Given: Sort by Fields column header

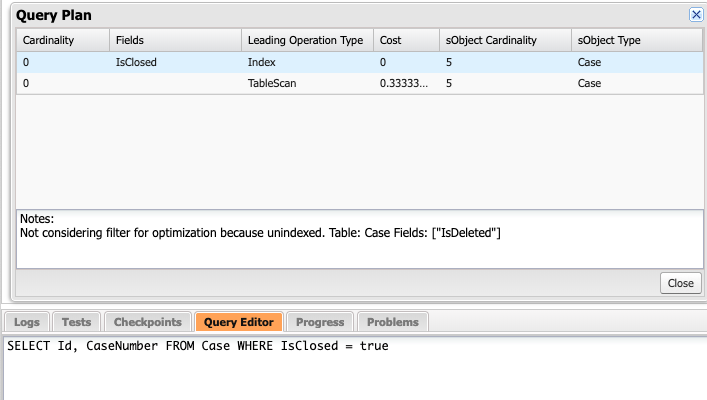Looking at the screenshot, I should [175, 40].
